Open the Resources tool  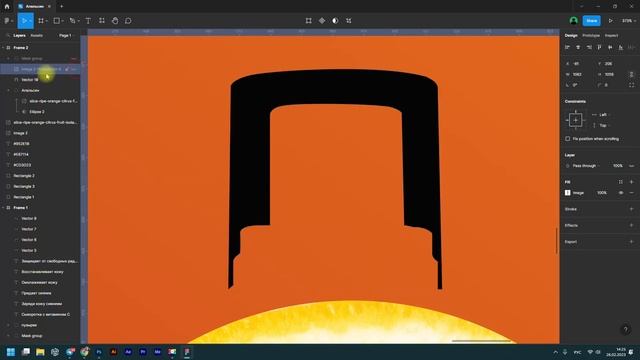(x=102, y=21)
